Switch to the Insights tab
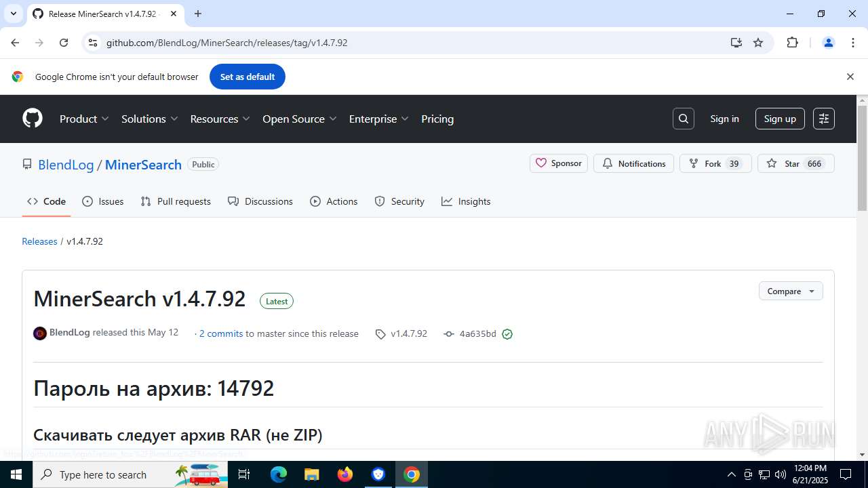This screenshot has width=868, height=488. click(x=466, y=201)
